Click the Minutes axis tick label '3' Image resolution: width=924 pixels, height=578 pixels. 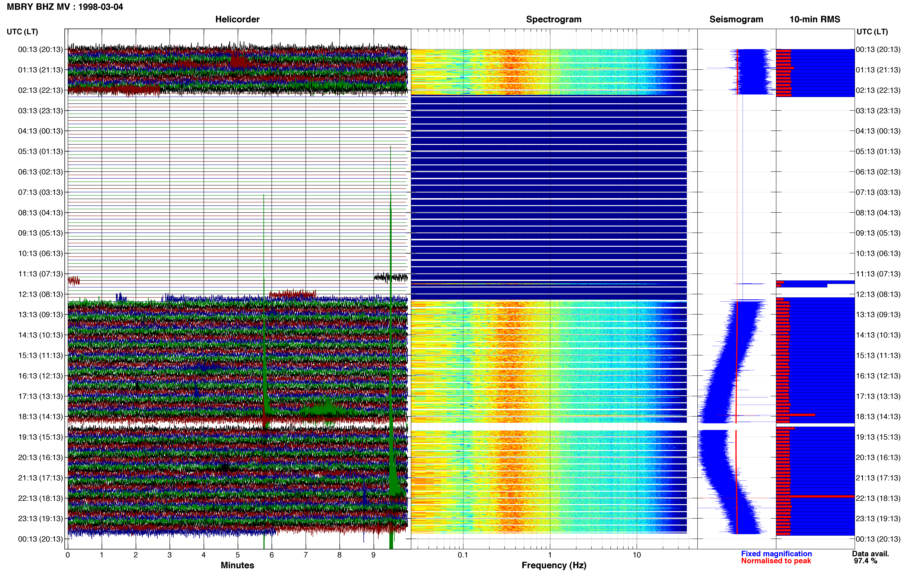click(x=170, y=555)
